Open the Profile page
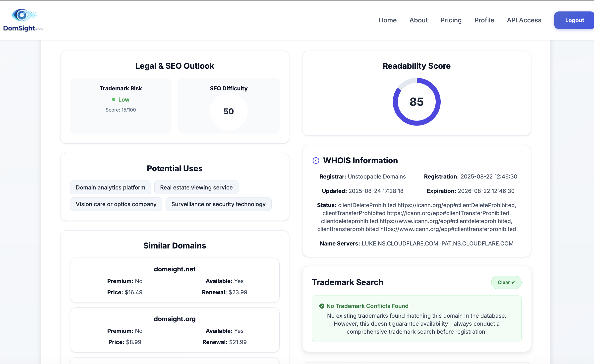The image size is (594, 364). click(x=484, y=20)
